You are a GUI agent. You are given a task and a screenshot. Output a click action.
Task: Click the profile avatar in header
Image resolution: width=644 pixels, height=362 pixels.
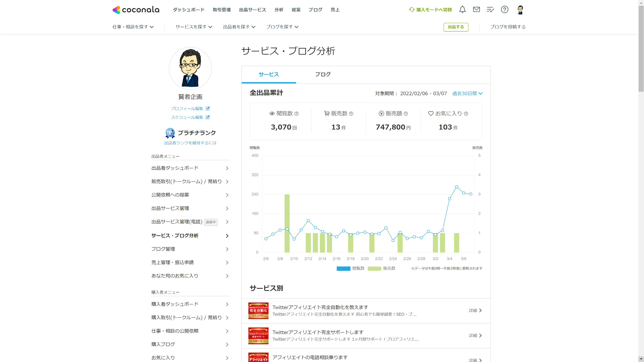[x=520, y=10]
